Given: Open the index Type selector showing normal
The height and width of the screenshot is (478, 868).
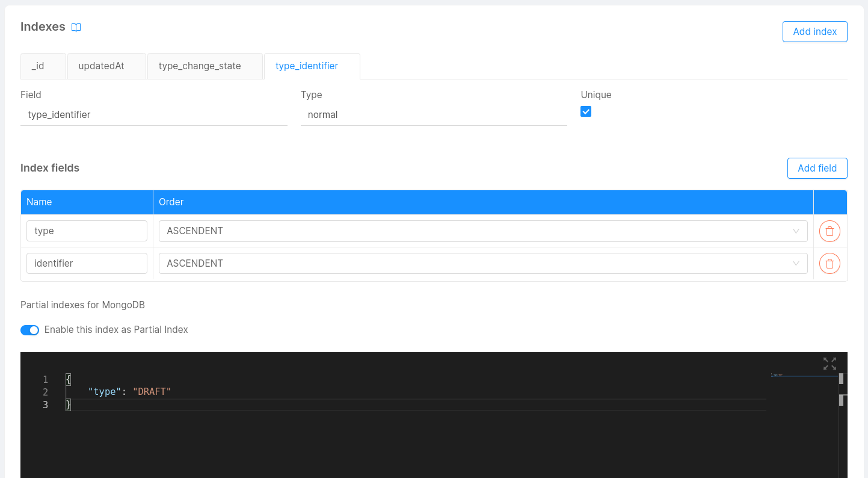Looking at the screenshot, I should [433, 114].
